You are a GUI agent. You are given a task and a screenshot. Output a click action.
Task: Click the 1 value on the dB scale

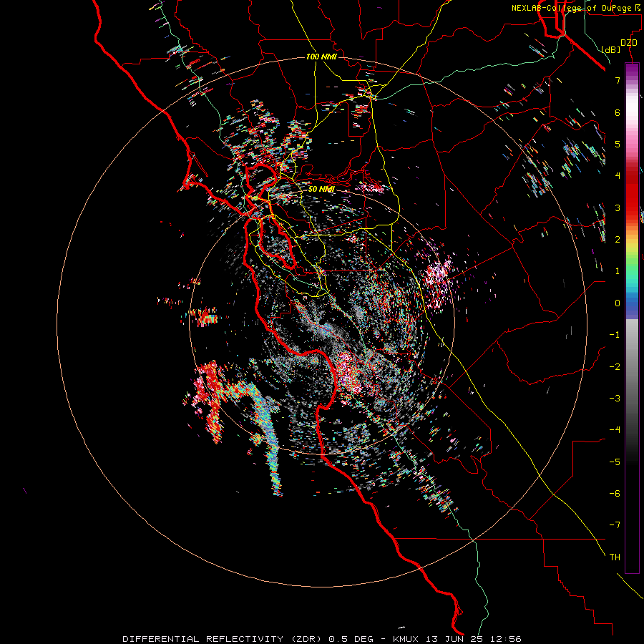pyautogui.click(x=618, y=271)
